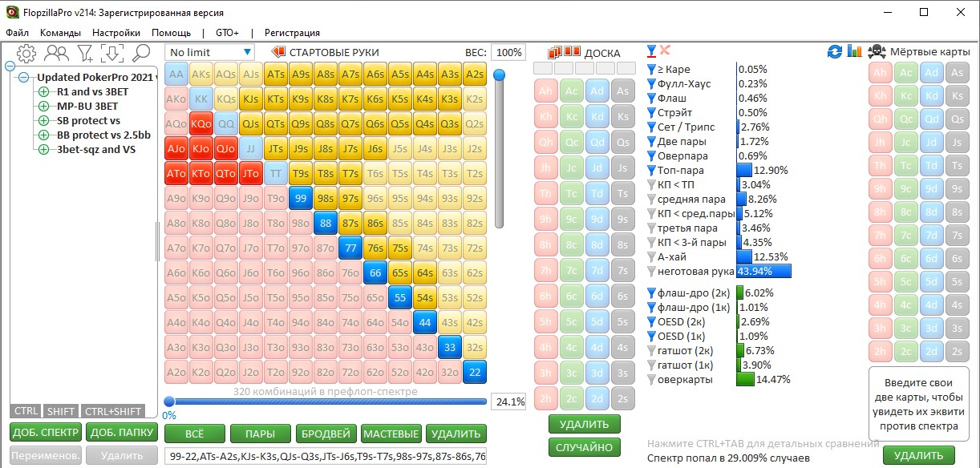
Task: Enable the средняя пара filter funnel
Action: (x=652, y=200)
